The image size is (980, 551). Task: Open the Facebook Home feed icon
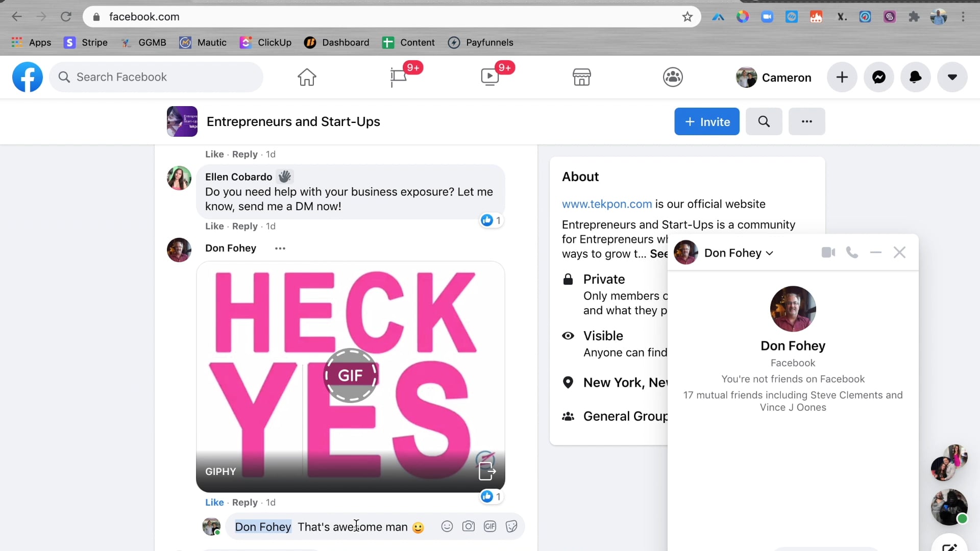pyautogui.click(x=307, y=77)
